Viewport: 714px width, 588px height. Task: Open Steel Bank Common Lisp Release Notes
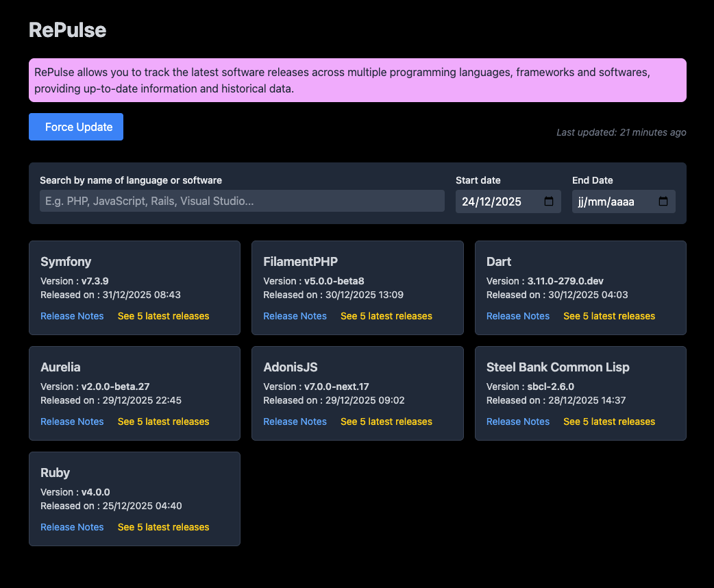click(518, 421)
